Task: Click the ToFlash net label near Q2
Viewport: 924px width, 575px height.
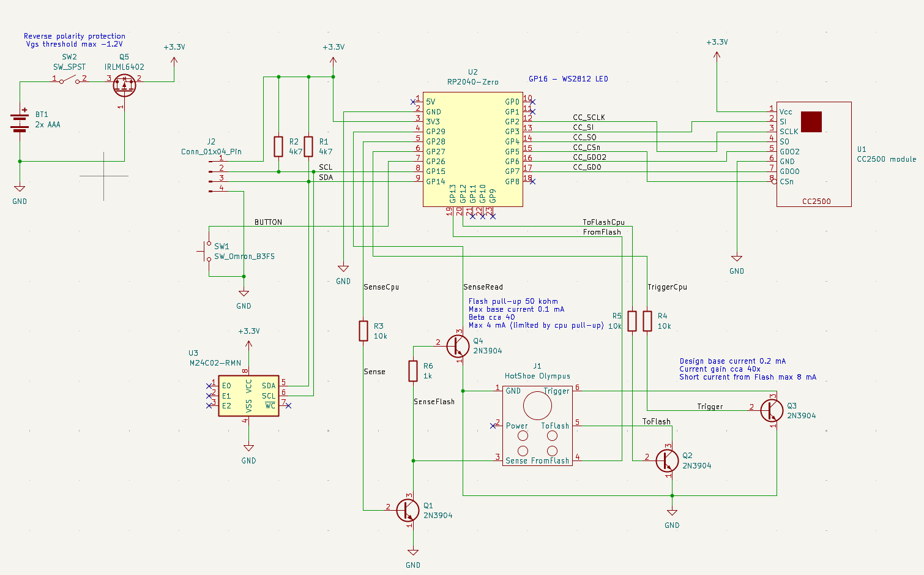Action: point(656,422)
